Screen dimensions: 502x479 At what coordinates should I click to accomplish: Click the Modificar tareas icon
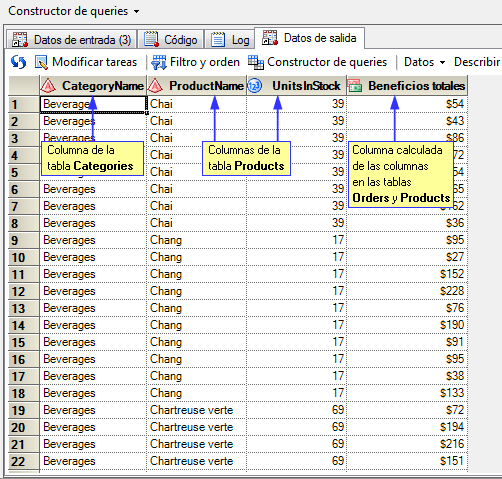[41, 62]
